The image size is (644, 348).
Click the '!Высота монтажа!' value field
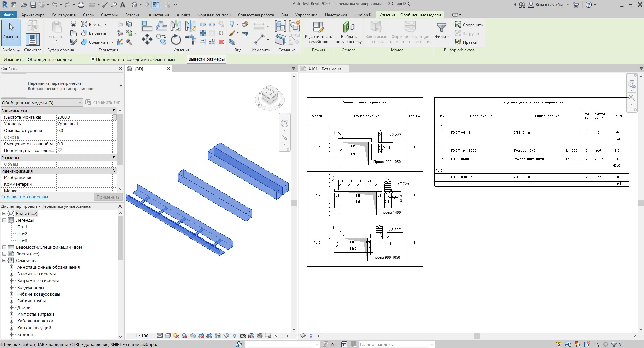[x=84, y=117]
